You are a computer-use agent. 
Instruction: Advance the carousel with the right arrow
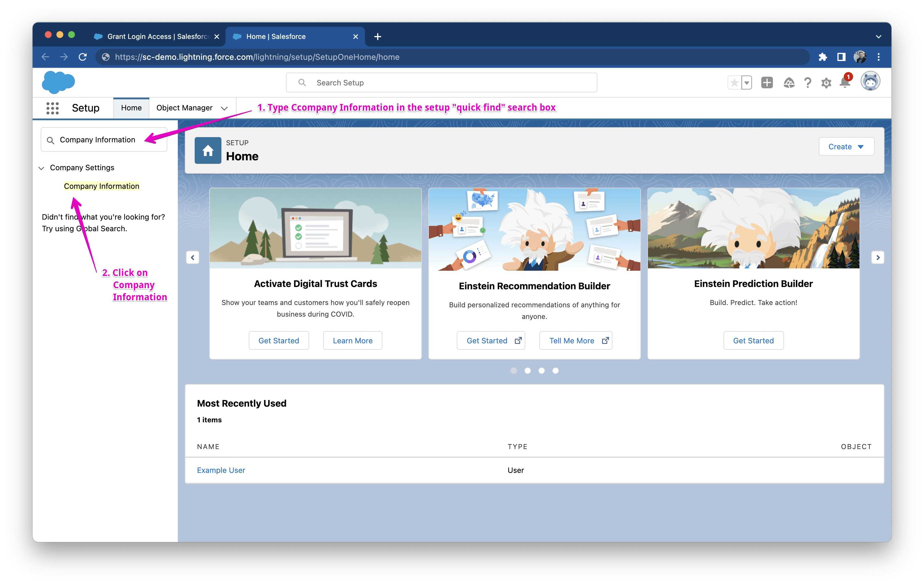[878, 257]
